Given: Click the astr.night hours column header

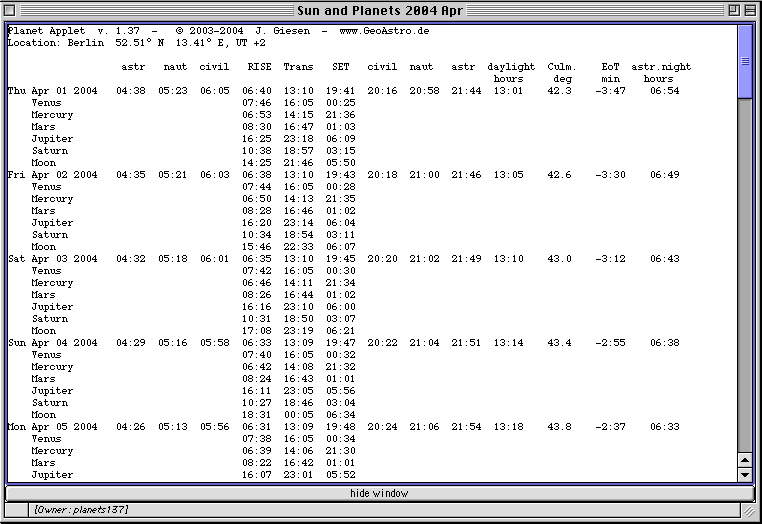Looking at the screenshot, I should pos(660,72).
